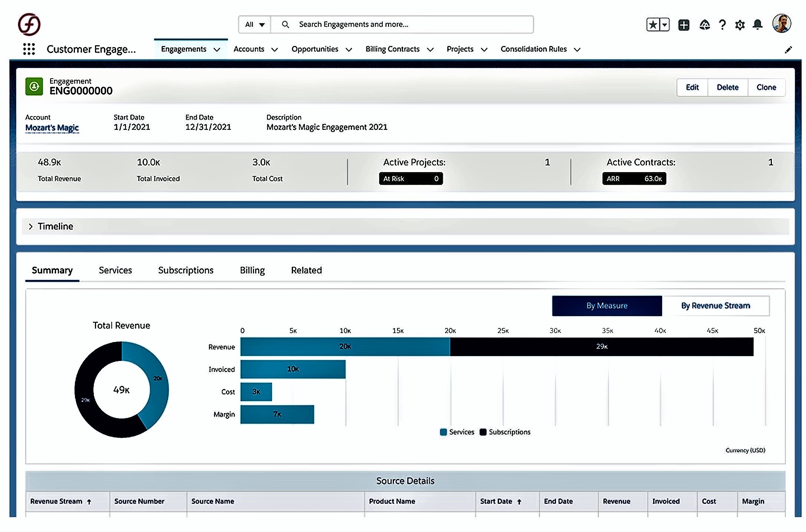Click the edit navigation pencil icon

788,50
